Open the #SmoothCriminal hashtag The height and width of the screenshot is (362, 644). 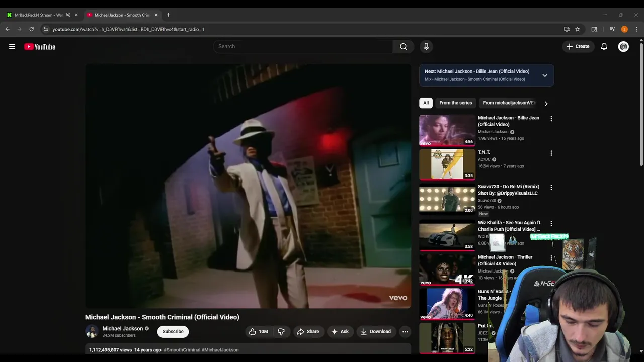(x=182, y=350)
